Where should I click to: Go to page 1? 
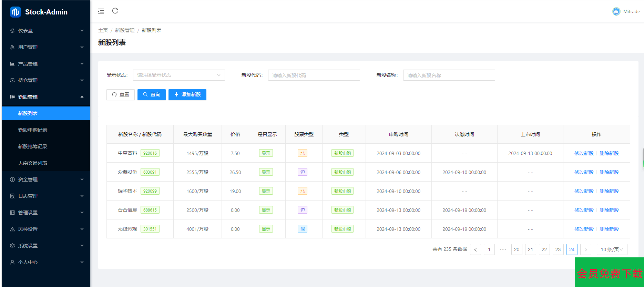click(x=489, y=249)
